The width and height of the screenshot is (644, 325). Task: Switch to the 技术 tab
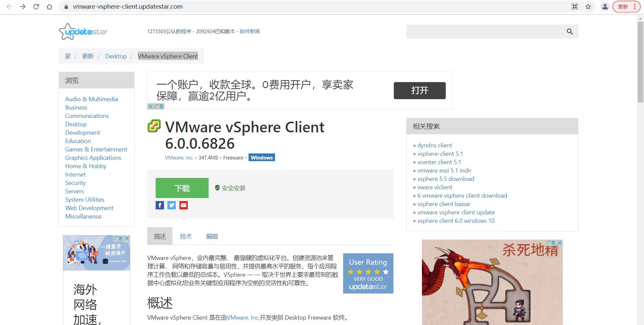coord(186,236)
